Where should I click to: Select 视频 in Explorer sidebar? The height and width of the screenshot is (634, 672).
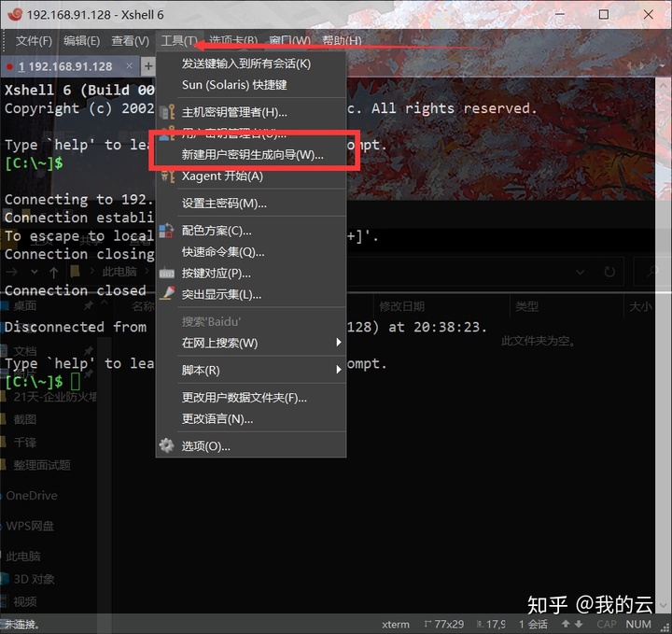pyautogui.click(x=24, y=602)
